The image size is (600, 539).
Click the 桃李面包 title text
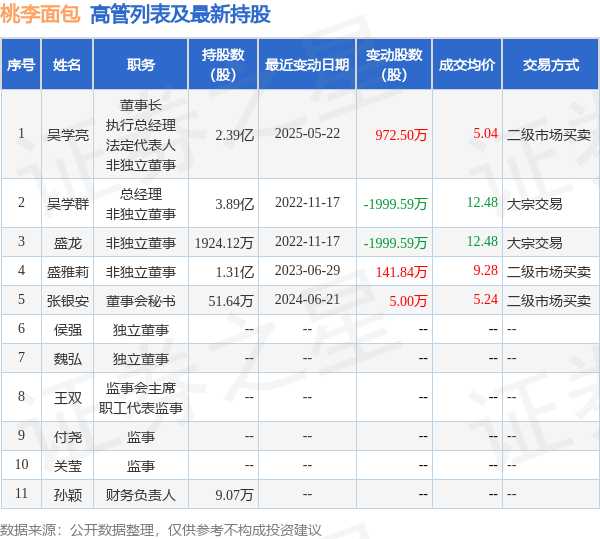click(x=40, y=14)
